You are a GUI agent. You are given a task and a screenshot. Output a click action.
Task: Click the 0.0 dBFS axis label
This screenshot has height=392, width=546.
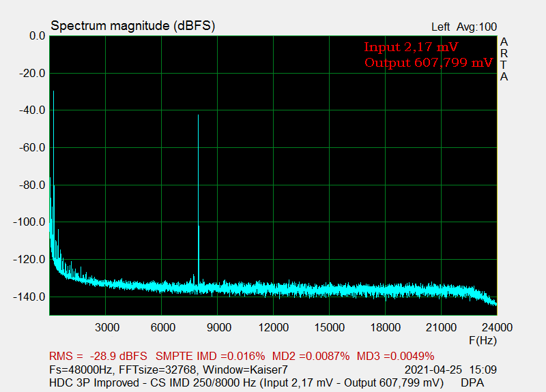pyautogui.click(x=38, y=36)
